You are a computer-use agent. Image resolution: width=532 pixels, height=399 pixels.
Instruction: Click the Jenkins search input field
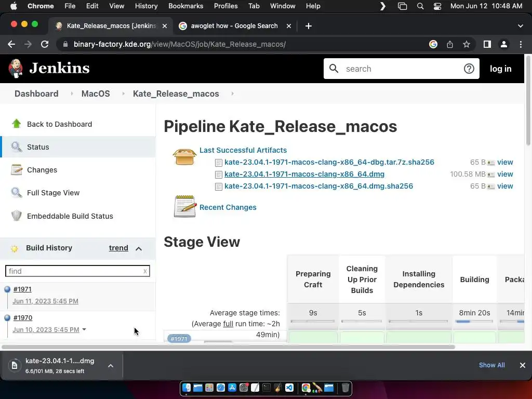pyautogui.click(x=401, y=69)
